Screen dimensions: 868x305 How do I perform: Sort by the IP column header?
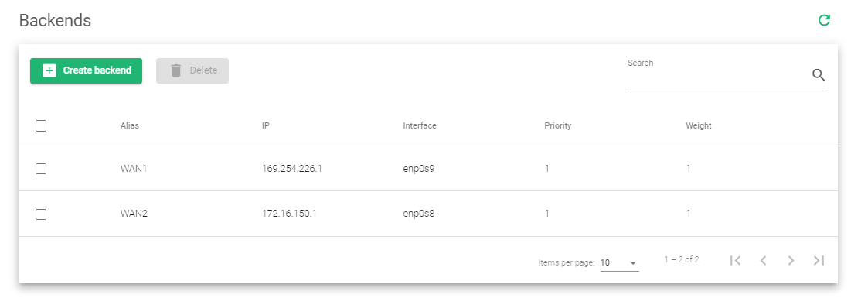coord(266,126)
